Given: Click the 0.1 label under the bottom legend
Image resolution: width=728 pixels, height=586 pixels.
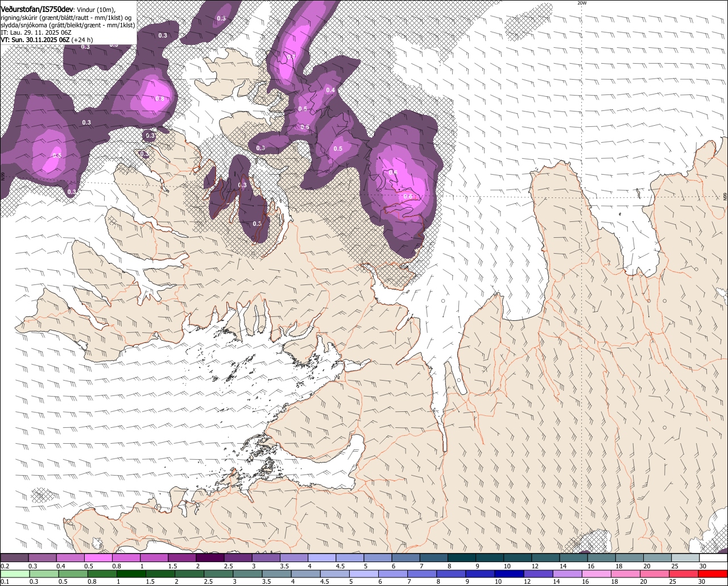Looking at the screenshot, I should tap(5, 581).
